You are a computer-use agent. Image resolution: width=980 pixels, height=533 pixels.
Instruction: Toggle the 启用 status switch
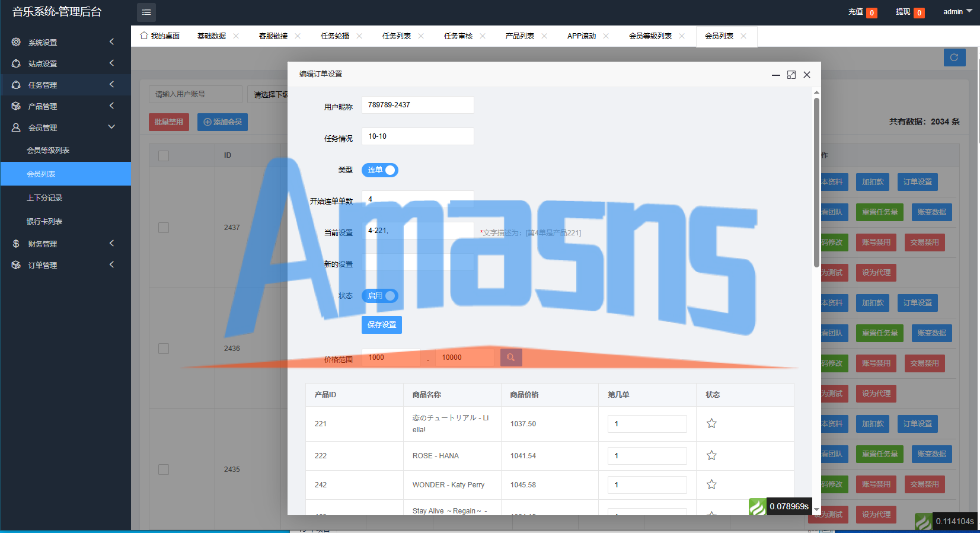click(x=380, y=296)
